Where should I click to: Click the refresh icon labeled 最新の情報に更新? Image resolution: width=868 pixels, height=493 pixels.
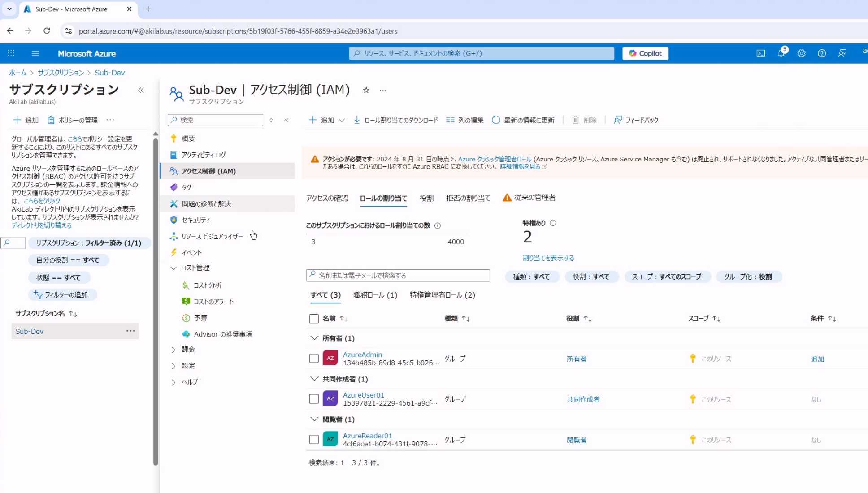(x=496, y=120)
